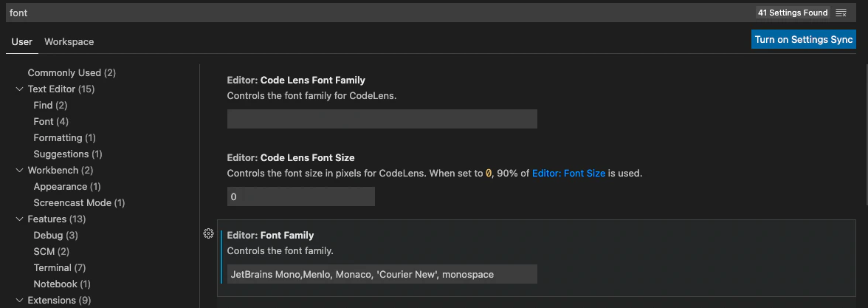Screen dimensions: 868x308
Task: Select Commonly Used in settings tree
Action: tap(72, 73)
